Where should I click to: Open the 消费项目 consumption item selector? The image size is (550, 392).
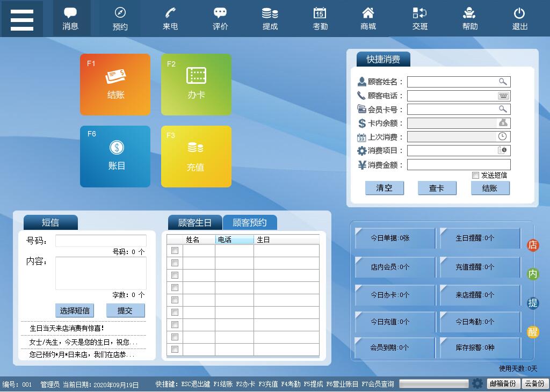click(x=503, y=150)
